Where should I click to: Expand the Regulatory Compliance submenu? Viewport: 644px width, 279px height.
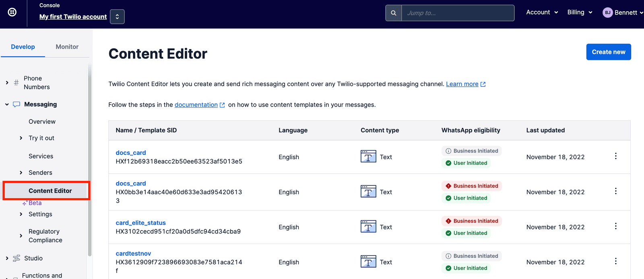[21, 236]
